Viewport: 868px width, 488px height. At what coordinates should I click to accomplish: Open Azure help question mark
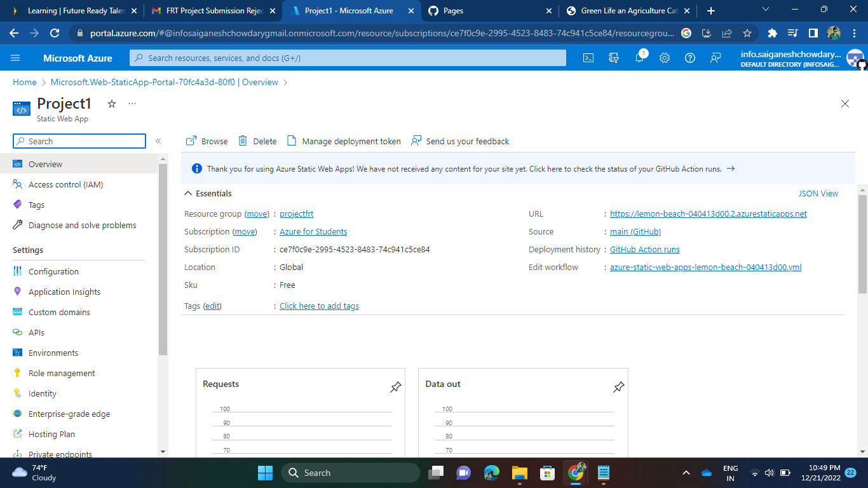pos(690,58)
